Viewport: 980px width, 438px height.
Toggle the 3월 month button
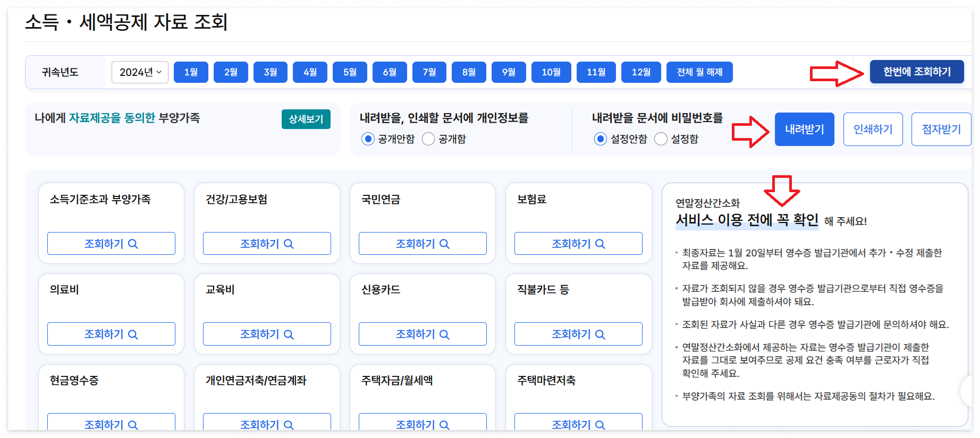tap(271, 72)
